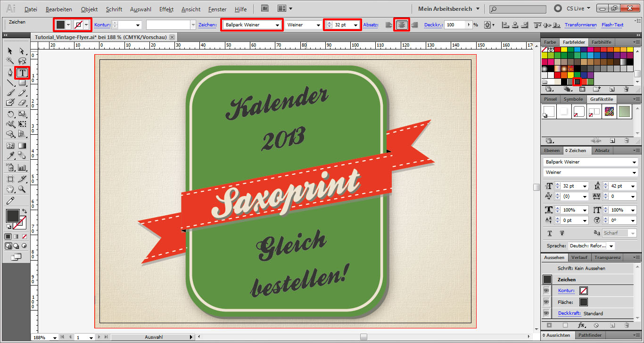
Task: Pick the Magic Wand tool
Action: pyautogui.click(x=10, y=61)
